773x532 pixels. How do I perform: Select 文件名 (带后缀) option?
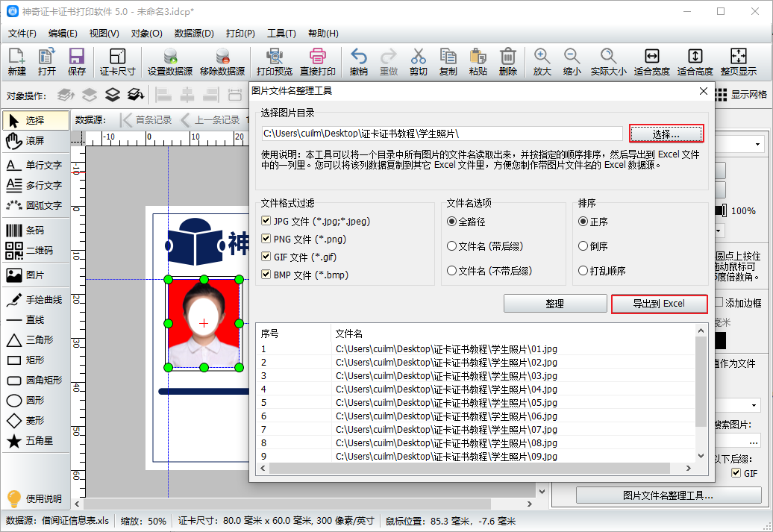click(x=451, y=246)
